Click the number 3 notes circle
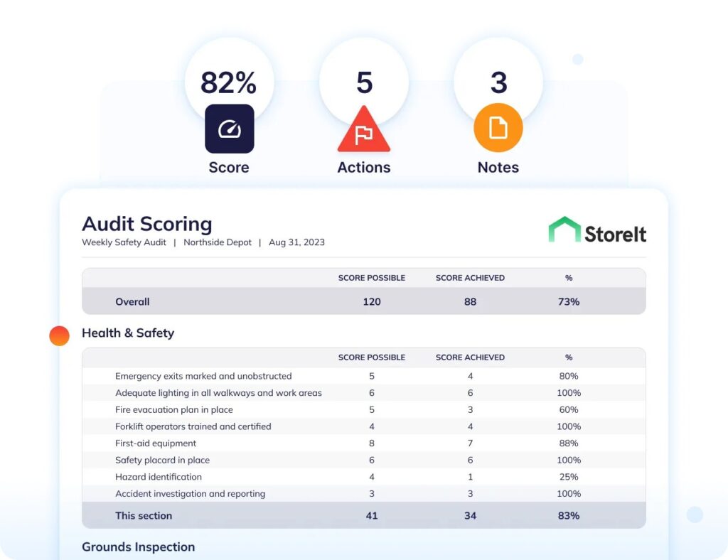 498,82
